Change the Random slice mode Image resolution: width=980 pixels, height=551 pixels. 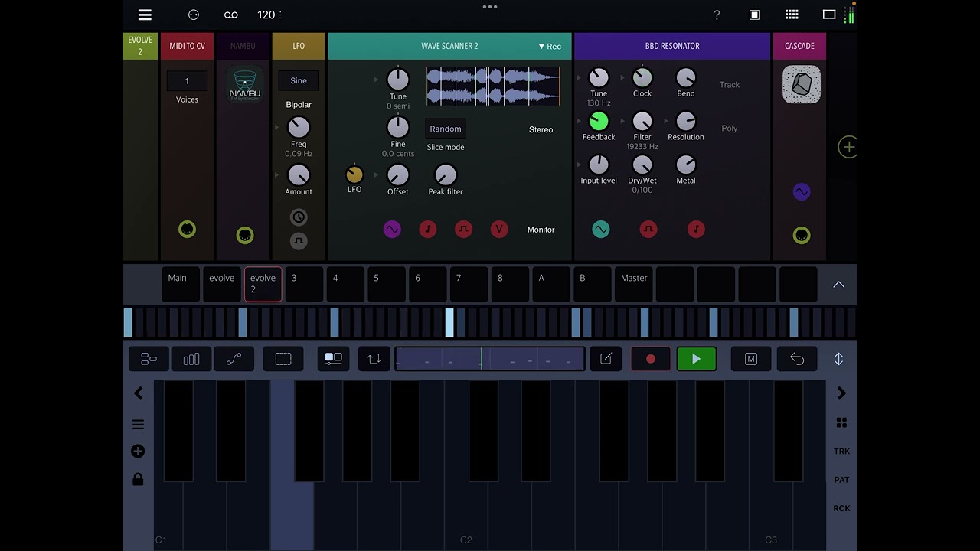click(x=446, y=129)
